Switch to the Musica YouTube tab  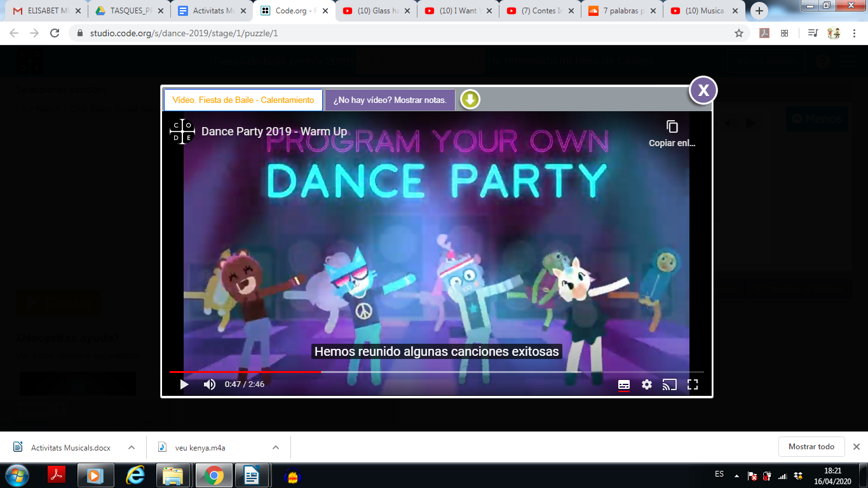(704, 11)
